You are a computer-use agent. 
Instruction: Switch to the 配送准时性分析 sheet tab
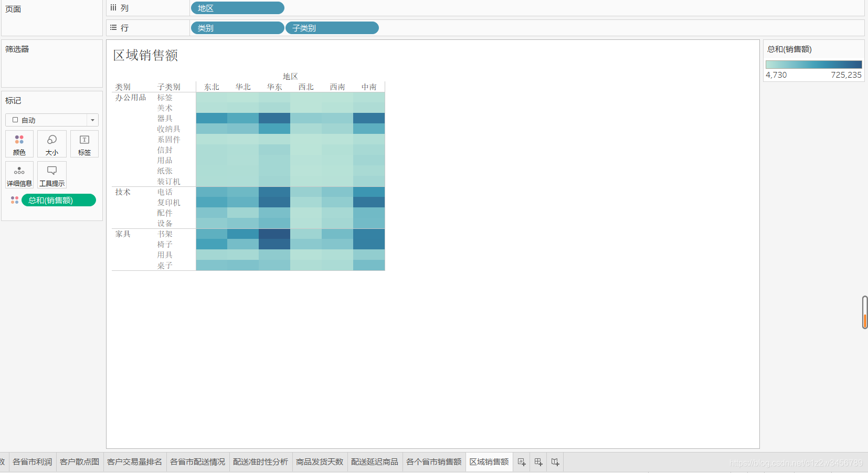tap(261, 462)
